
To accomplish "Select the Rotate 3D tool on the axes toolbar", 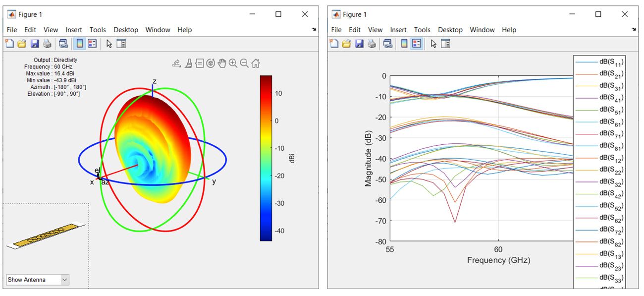I will 210,63.
